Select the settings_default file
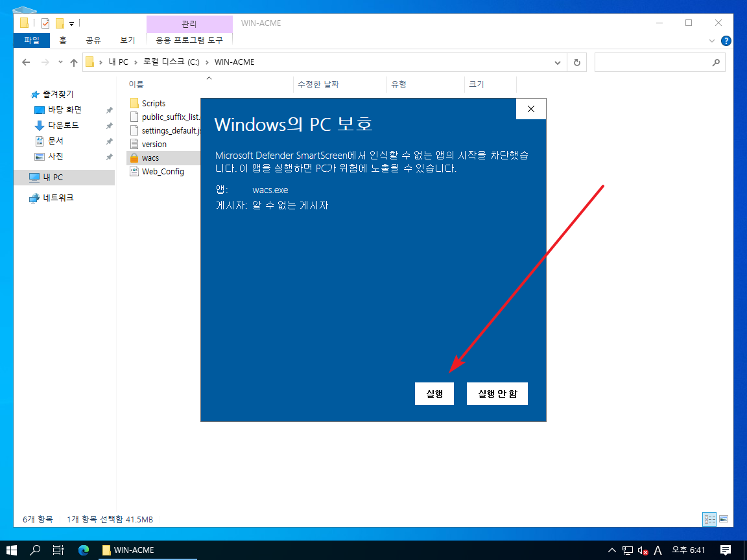 point(165,130)
